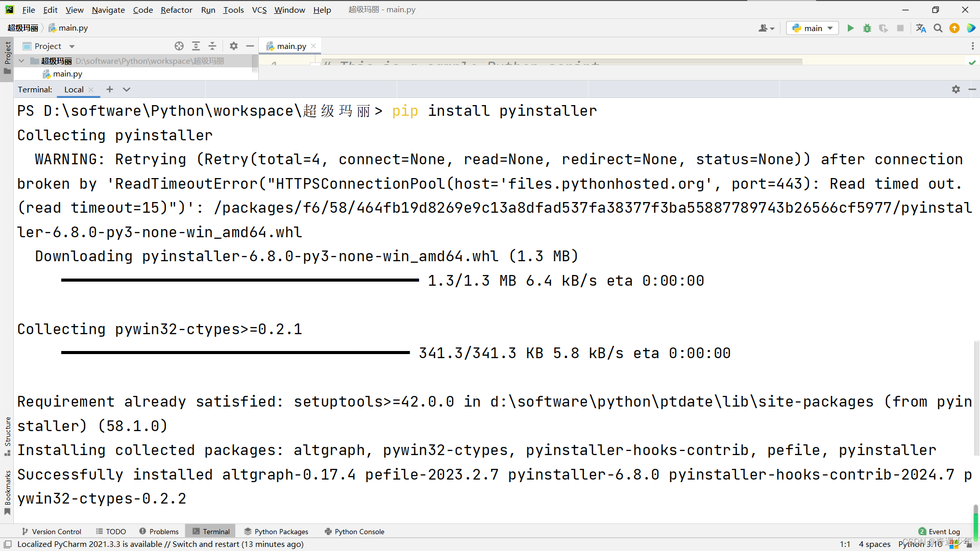980x551 pixels.
Task: Expand all items in the Project tree
Action: (195, 46)
